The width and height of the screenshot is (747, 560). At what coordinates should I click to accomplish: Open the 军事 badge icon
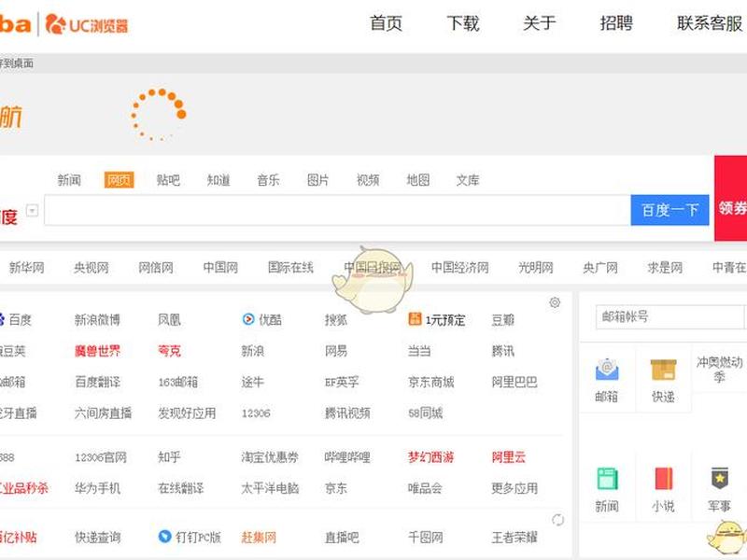point(719,479)
